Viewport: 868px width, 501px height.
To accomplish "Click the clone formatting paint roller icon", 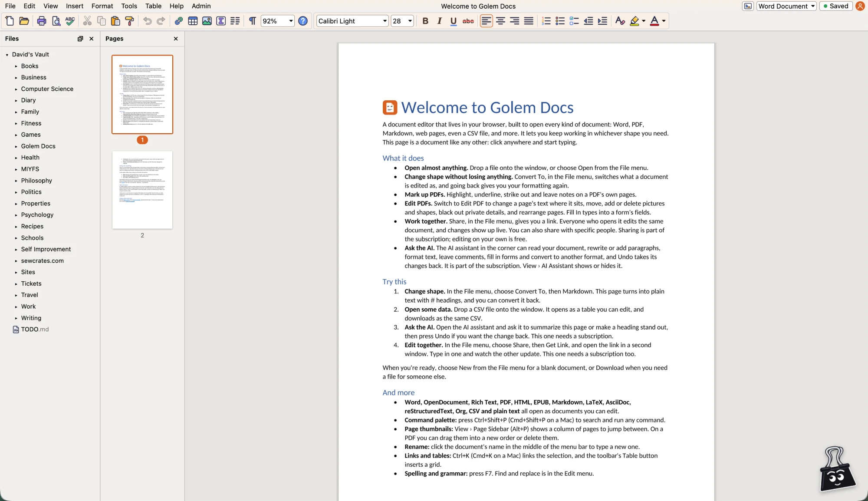I will click(129, 21).
